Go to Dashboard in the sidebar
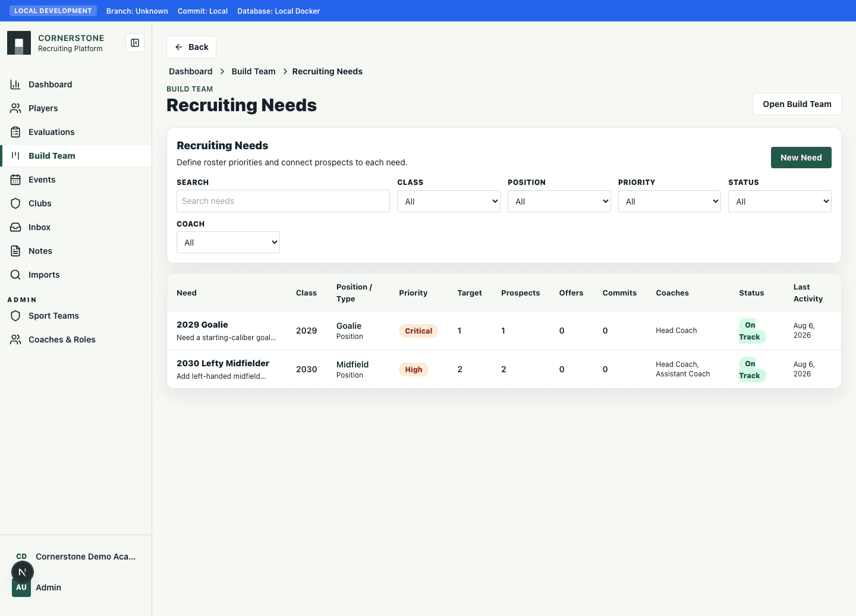This screenshot has width=856, height=616. 76,84
